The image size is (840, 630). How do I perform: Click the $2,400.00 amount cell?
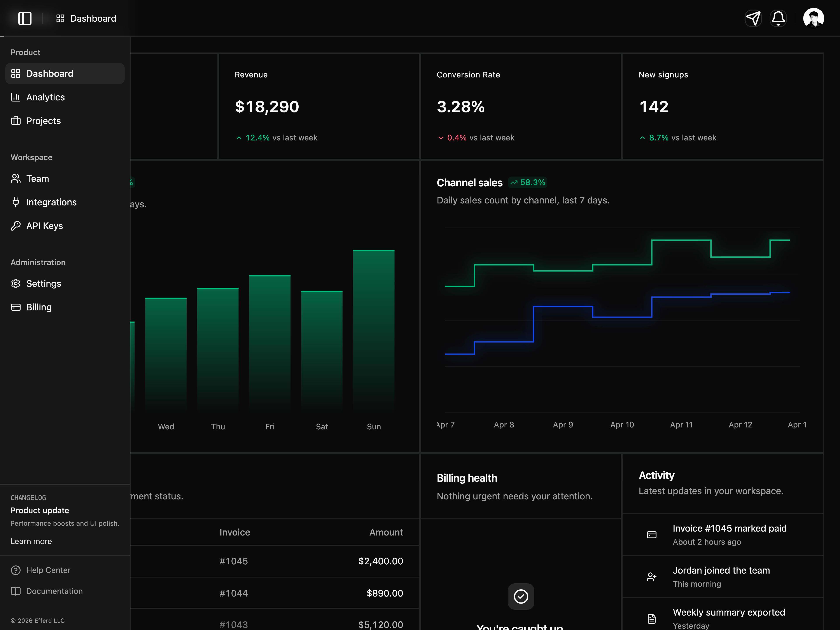coord(380,561)
